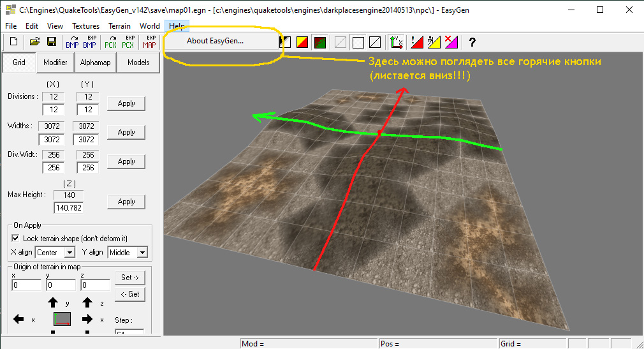The height and width of the screenshot is (349, 644).
Task: Open the Terrain menu
Action: tap(119, 26)
